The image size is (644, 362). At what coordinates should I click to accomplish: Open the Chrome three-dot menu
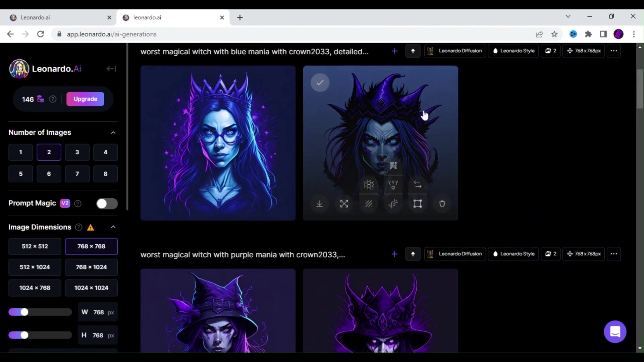coord(634,34)
